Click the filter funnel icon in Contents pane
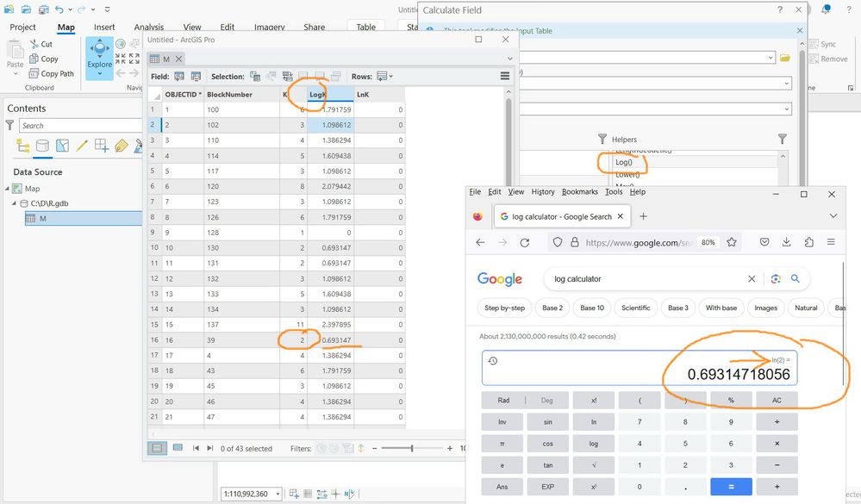The width and height of the screenshot is (861, 504). point(9,126)
